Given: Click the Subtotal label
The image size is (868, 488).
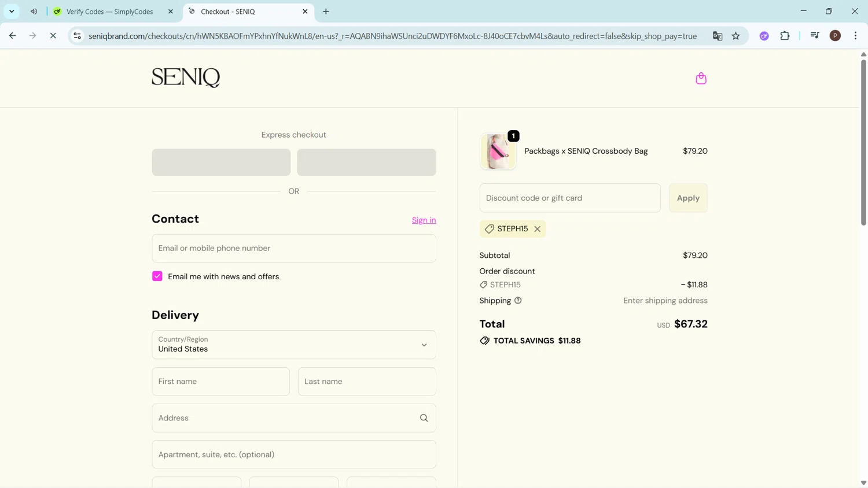Looking at the screenshot, I should [495, 256].
